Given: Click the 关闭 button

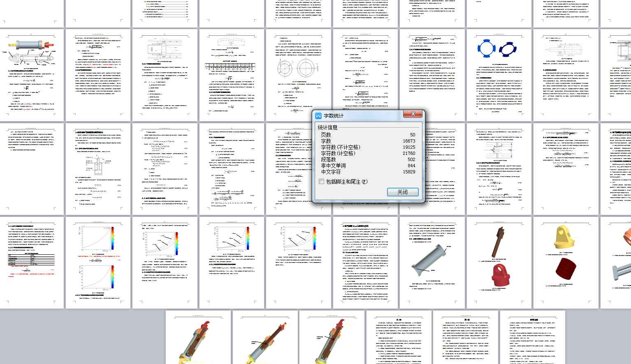Looking at the screenshot, I should pyautogui.click(x=403, y=192).
